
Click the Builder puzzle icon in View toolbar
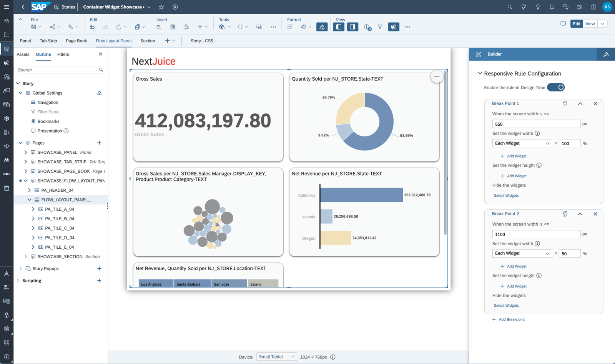393,27
